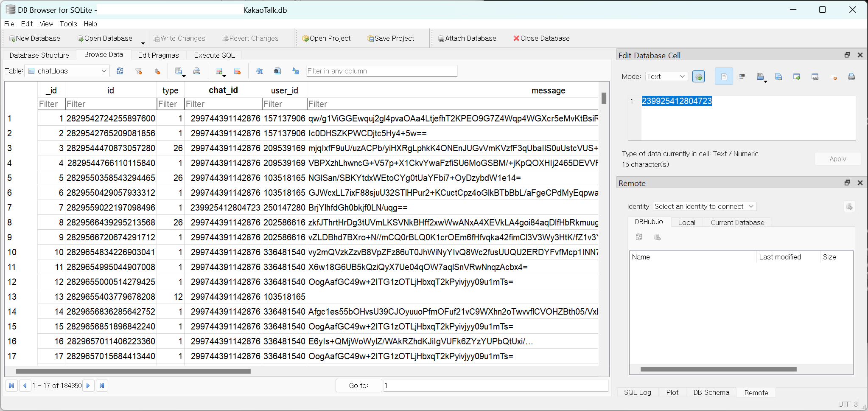Switch to Execute SQL tab
This screenshot has width=868, height=411.
[x=214, y=55]
